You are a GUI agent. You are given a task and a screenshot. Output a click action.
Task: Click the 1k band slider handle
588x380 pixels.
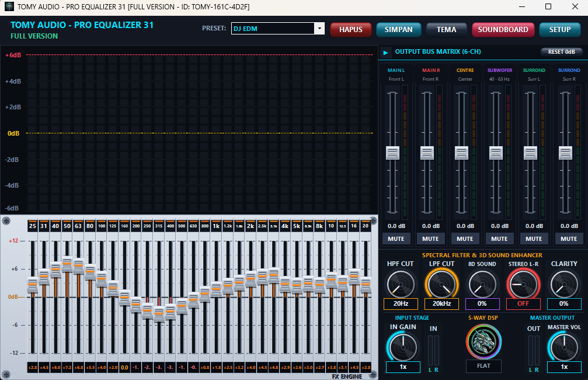pyautogui.click(x=216, y=289)
